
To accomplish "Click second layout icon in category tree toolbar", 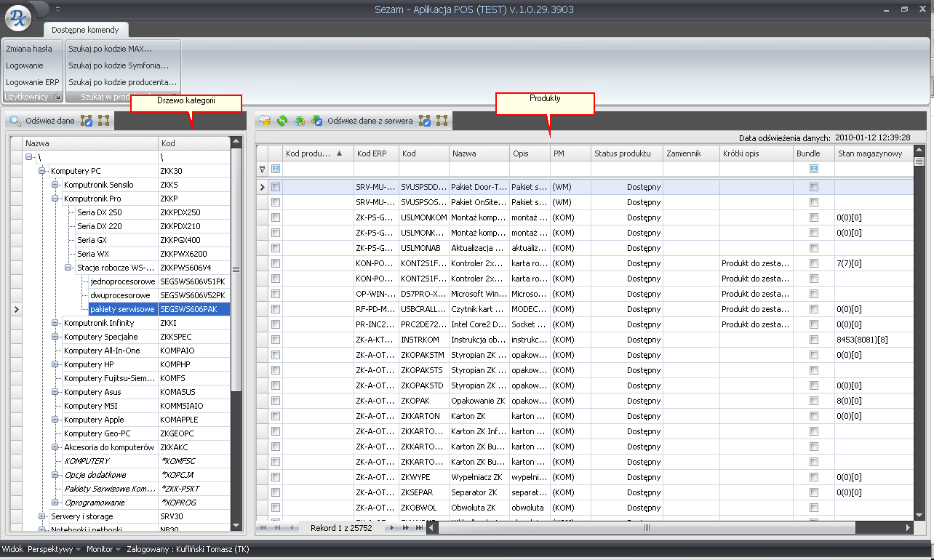I will (104, 121).
